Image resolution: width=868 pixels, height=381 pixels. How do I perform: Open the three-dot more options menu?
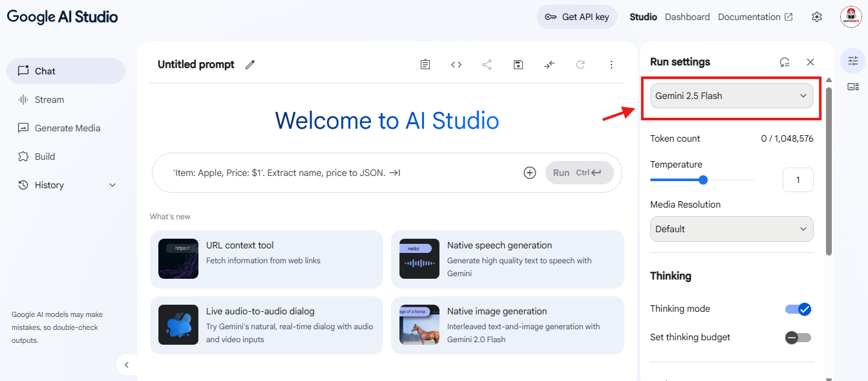pyautogui.click(x=611, y=65)
